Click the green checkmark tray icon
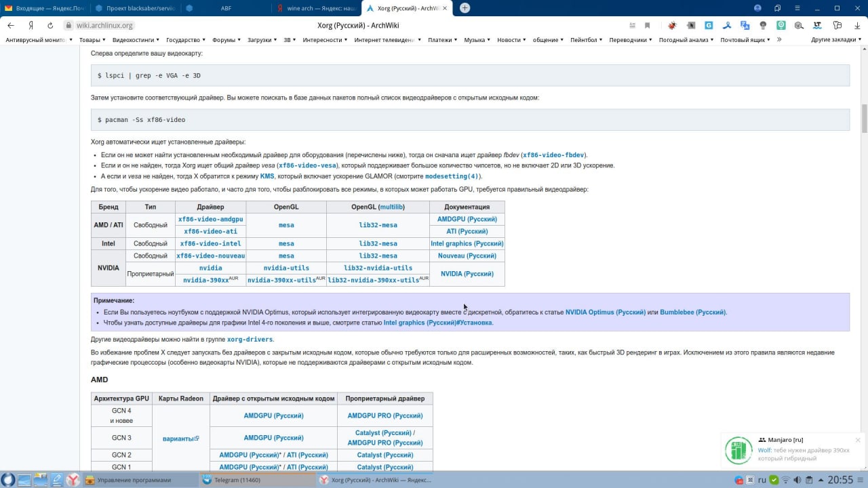The width and height of the screenshot is (868, 488). point(773,480)
